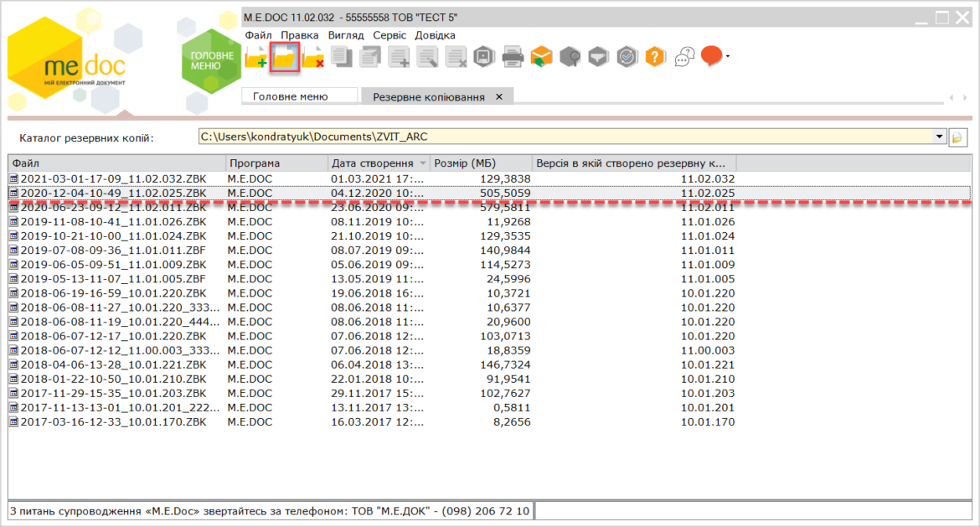Screen dimensions: 980x527
Task: Select file 2017-11-29-15-35_10.01.203.ZBK
Action: coord(113,394)
